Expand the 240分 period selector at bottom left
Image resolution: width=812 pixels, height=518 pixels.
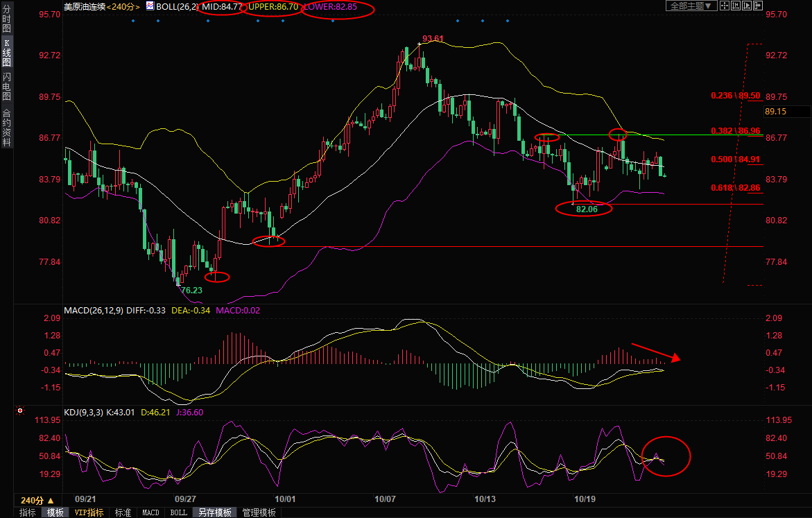[x=37, y=500]
